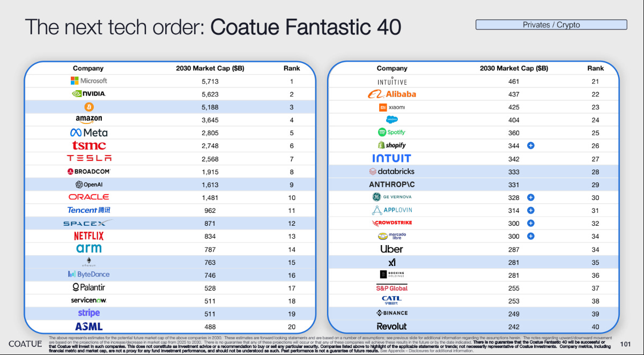644x355 pixels.
Task: Select the green Spotify logo
Action: [391, 132]
